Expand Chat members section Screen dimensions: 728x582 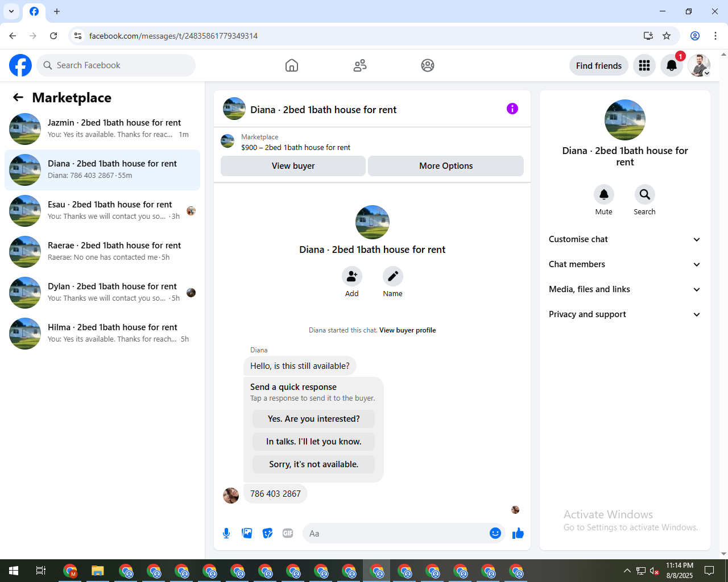coord(624,264)
